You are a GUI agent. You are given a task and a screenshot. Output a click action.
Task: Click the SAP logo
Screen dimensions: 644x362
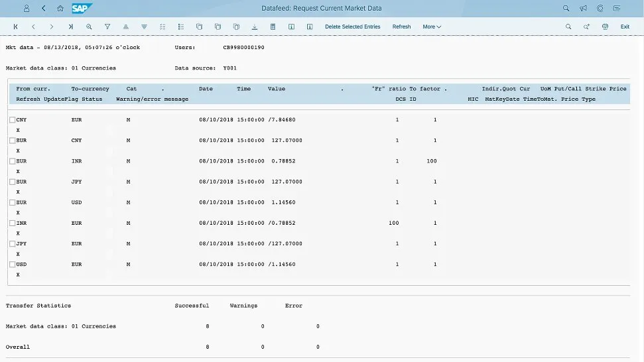point(82,9)
